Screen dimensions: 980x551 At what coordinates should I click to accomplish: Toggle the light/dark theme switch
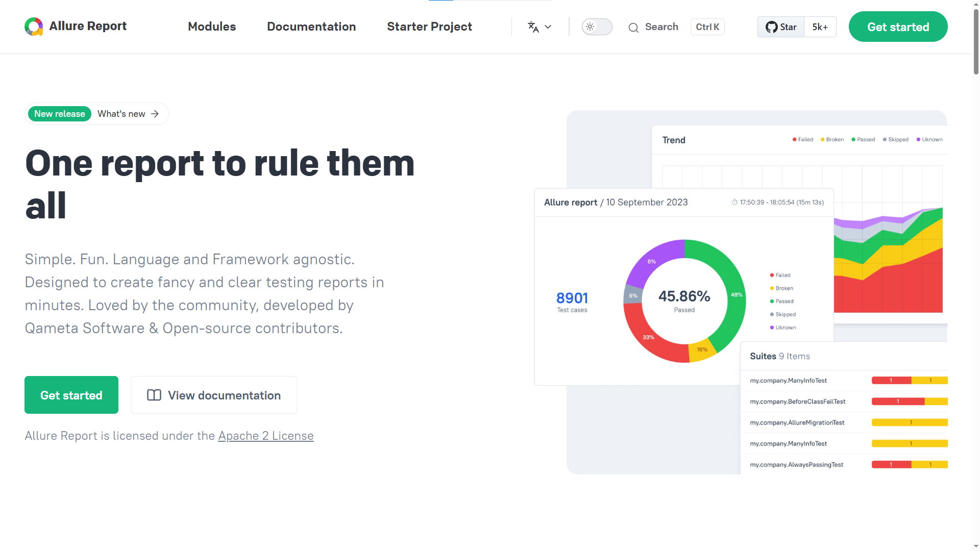click(597, 27)
